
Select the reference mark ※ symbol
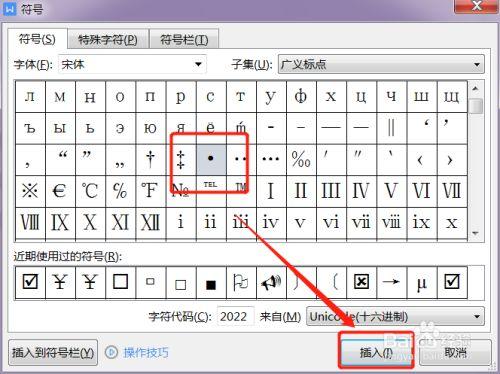tap(30, 191)
